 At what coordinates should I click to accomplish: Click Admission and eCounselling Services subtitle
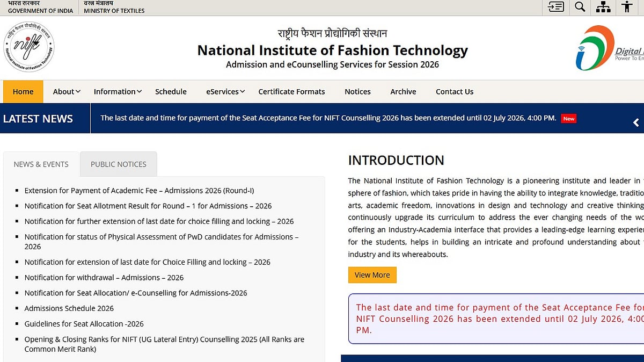tap(332, 64)
